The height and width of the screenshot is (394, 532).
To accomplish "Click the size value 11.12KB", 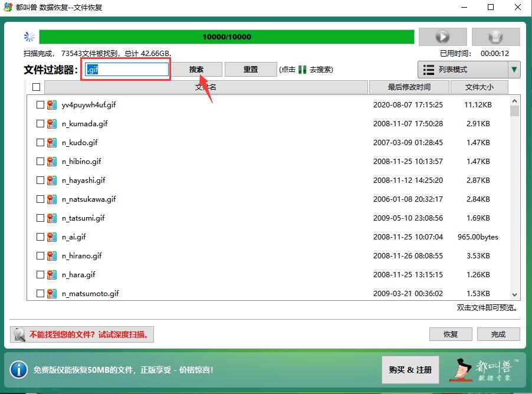I will coord(478,105).
